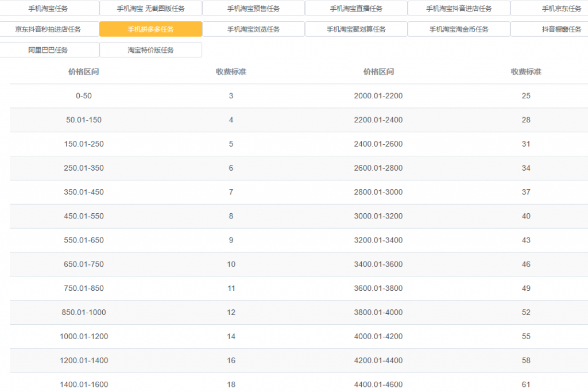Image resolution: width=588 pixels, height=392 pixels.
Task: Select the 4200.01-4400 range cell
Action: point(378,360)
